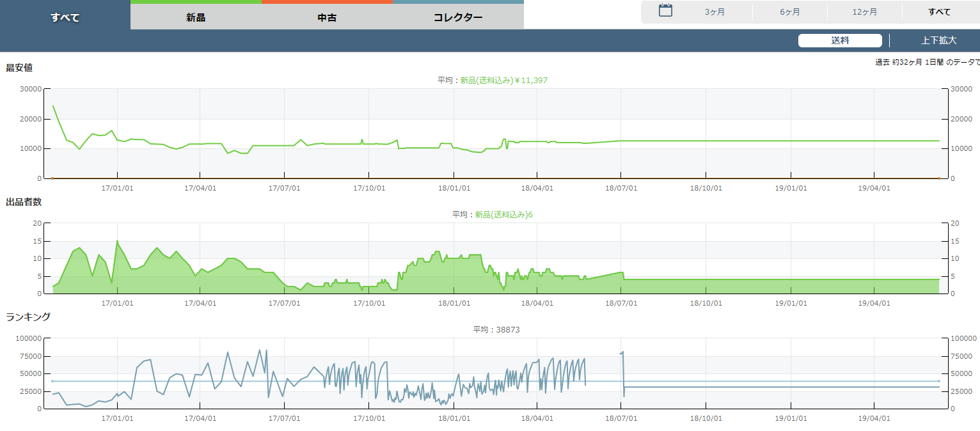980x431 pixels.
Task: Click the average line left endpoint in ランキング chart
Action: [x=52, y=381]
